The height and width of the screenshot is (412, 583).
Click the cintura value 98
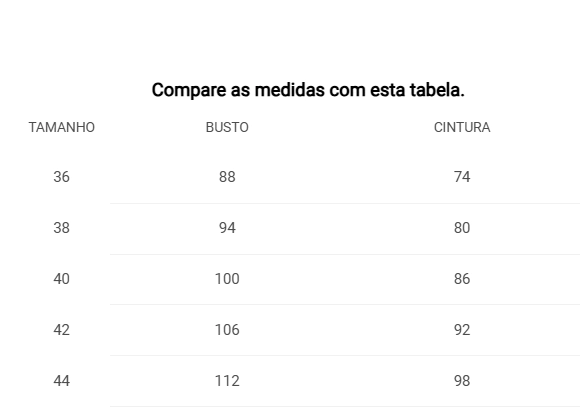click(462, 381)
